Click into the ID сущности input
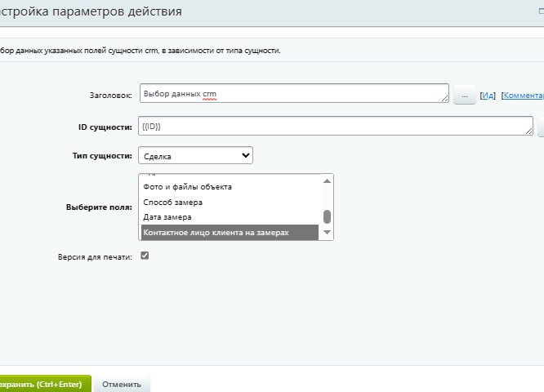The height and width of the screenshot is (392, 544). coord(333,127)
